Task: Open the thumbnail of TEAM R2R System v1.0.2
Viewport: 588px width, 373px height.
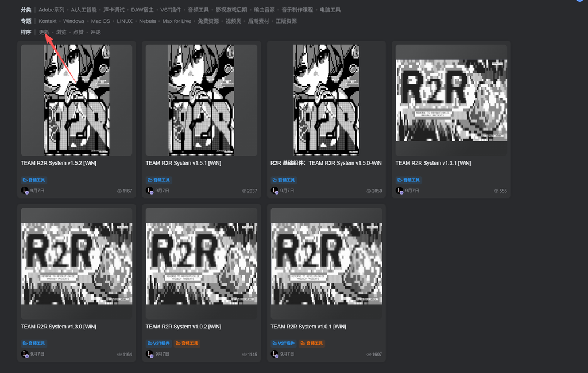Action: point(202,263)
